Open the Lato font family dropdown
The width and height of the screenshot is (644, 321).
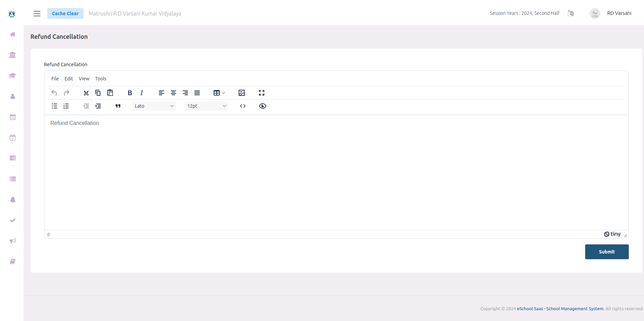154,106
